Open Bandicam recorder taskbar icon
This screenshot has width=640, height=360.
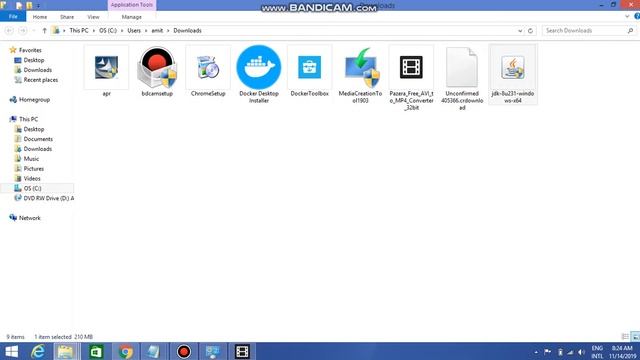click(184, 351)
